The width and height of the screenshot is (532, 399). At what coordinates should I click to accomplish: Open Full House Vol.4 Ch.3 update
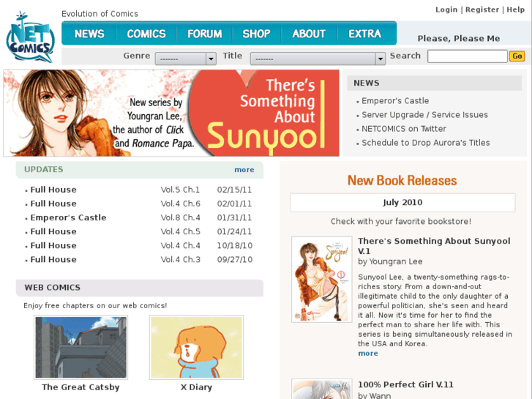click(x=53, y=259)
